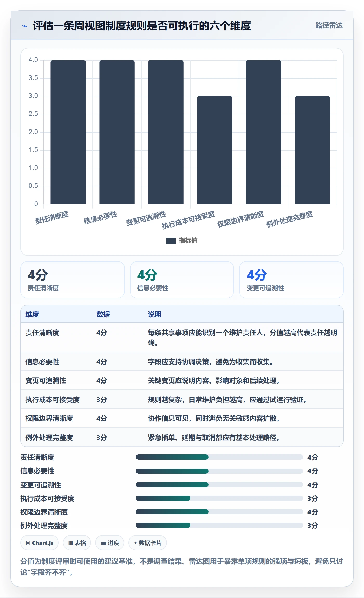Click the 信息必要性 progress bar
364x598 pixels.
[219, 471]
